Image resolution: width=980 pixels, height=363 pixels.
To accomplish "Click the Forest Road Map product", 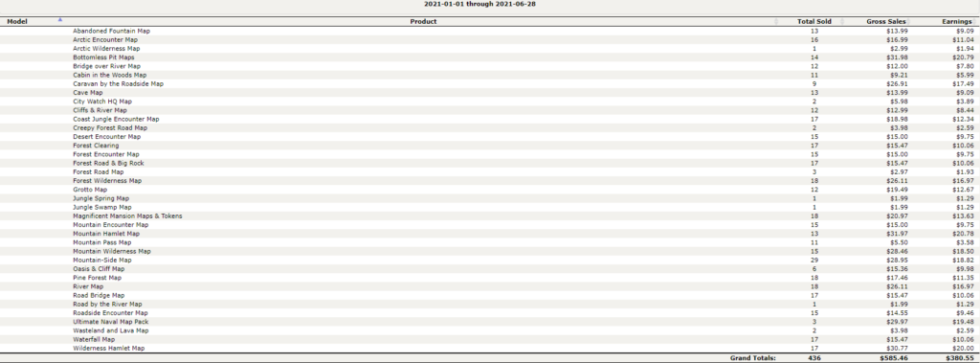I will [x=99, y=171].
